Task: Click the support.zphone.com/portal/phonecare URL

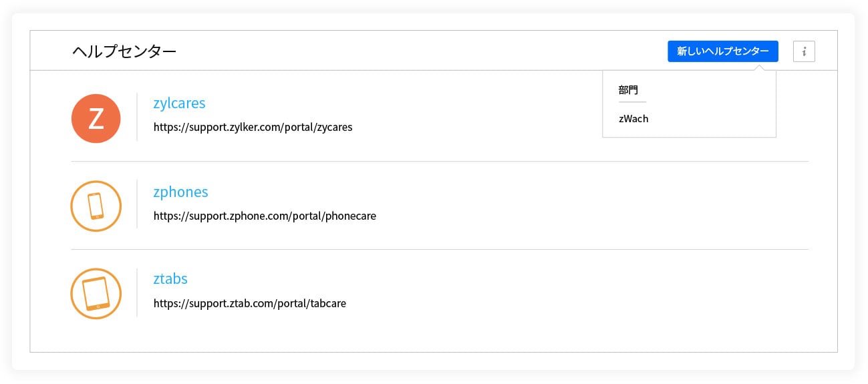Action: click(265, 216)
